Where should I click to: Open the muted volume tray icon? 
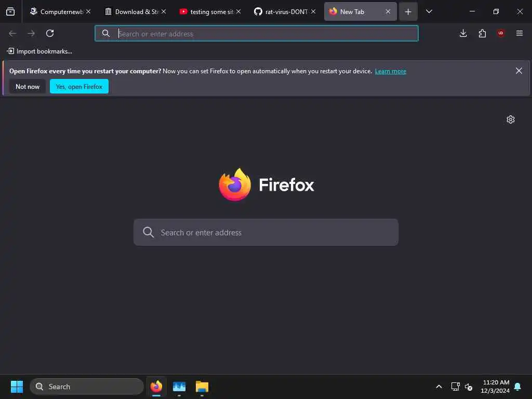[469, 387]
